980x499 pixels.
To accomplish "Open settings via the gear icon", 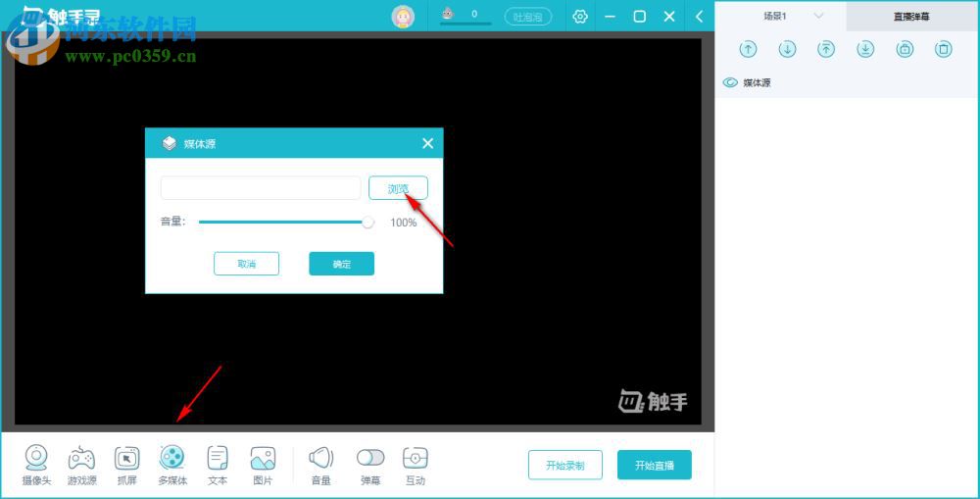I will point(580,17).
